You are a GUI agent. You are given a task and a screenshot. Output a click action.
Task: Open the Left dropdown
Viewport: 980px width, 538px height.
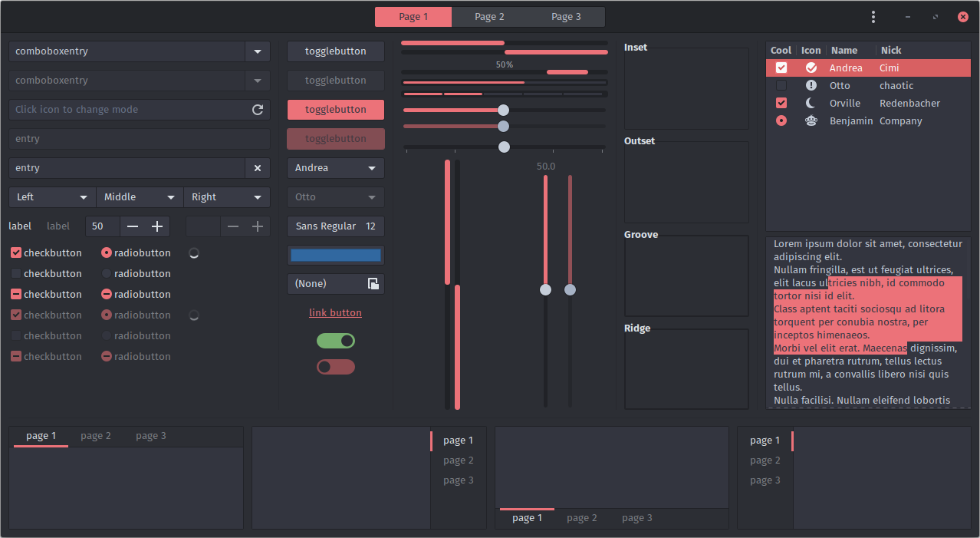[52, 197]
